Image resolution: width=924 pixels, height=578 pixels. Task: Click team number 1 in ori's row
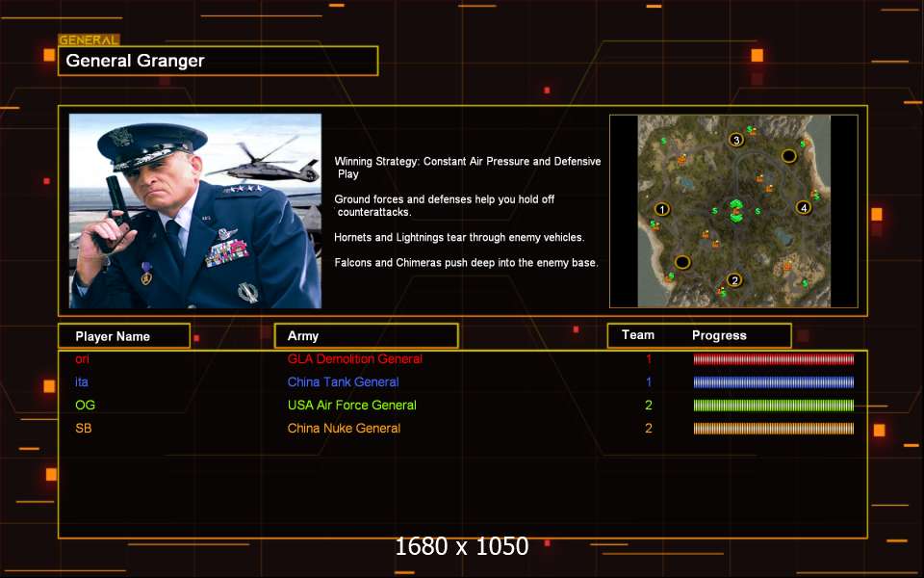[649, 358]
